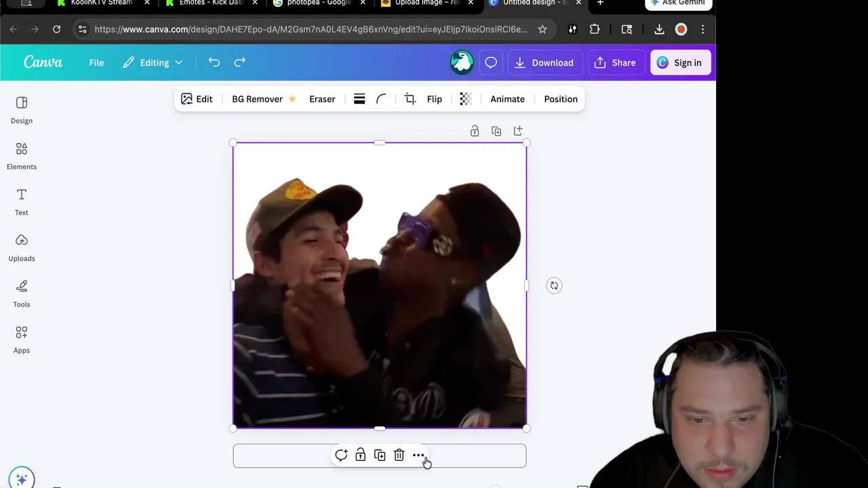Open the transparency checkerboard icon
The height and width of the screenshot is (488, 868).
(465, 99)
